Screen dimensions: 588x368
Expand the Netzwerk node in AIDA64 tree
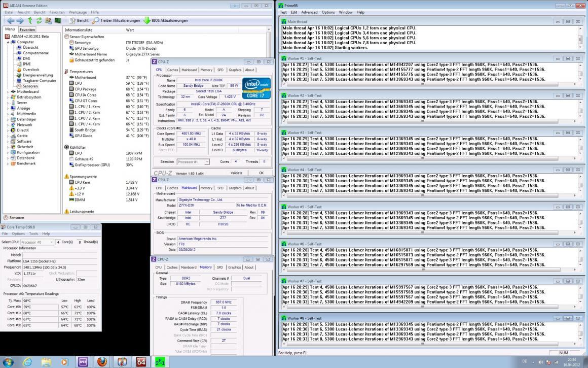(x=8, y=125)
